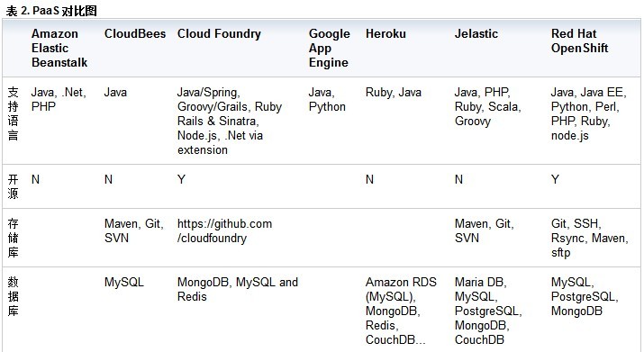
Task: Select the Jelastic Maven, Git, SVN cell
Action: click(484, 230)
